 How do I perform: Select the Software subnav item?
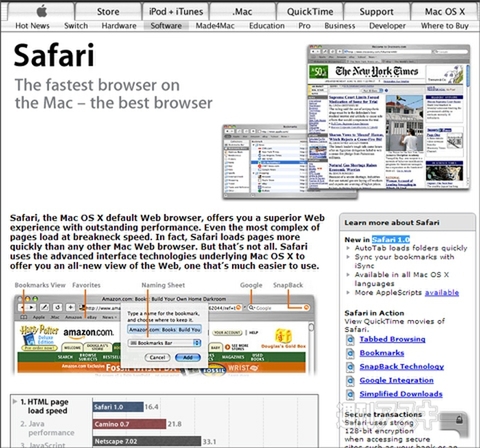166,26
